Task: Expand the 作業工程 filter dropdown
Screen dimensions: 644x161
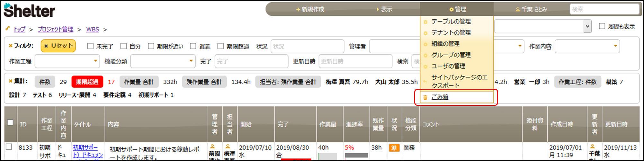Action: (x=95, y=61)
